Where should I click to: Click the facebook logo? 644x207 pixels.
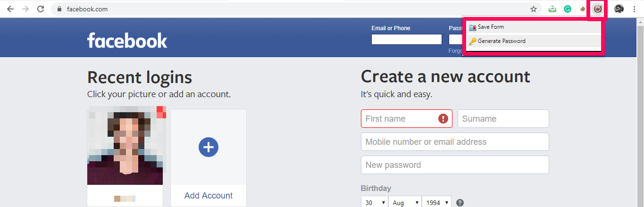coord(127,41)
